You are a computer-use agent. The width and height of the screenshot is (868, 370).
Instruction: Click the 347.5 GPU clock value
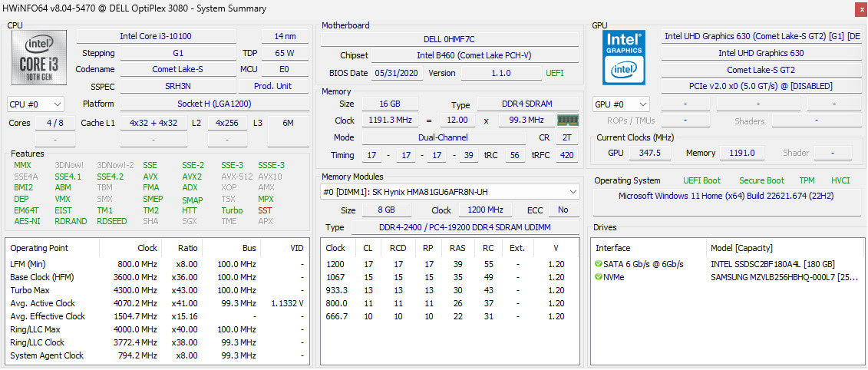650,153
